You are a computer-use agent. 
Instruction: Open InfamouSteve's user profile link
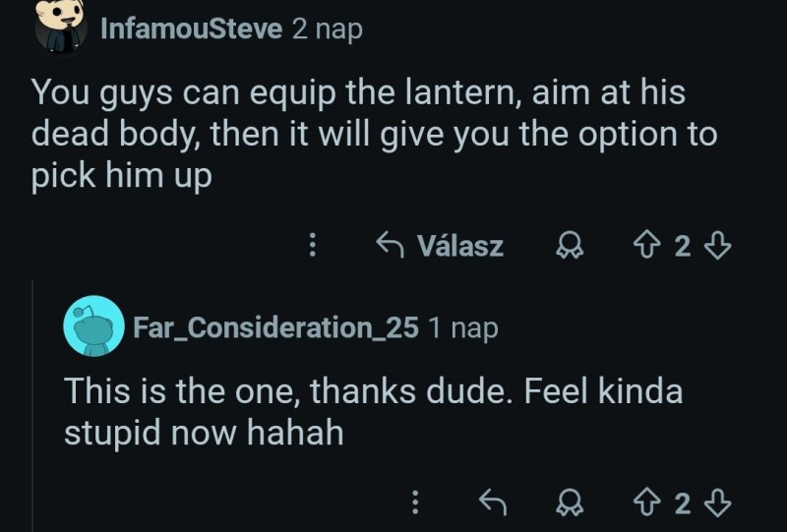coord(193,29)
